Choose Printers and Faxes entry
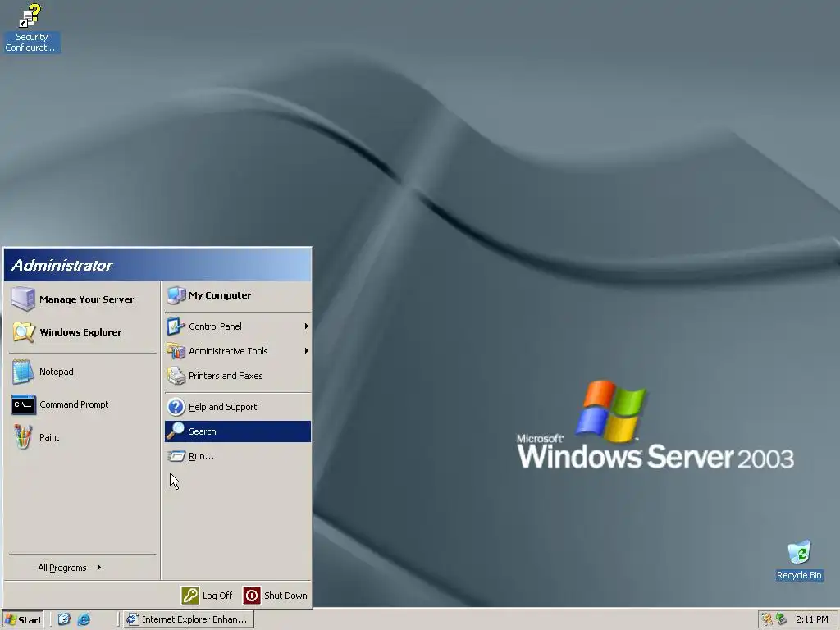This screenshot has height=630, width=840. pos(238,376)
